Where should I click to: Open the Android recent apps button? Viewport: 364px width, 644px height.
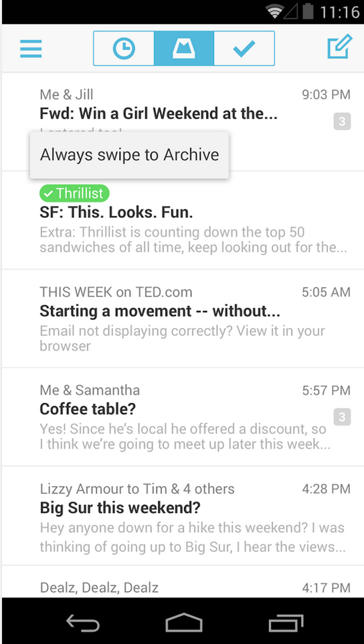(x=286, y=622)
